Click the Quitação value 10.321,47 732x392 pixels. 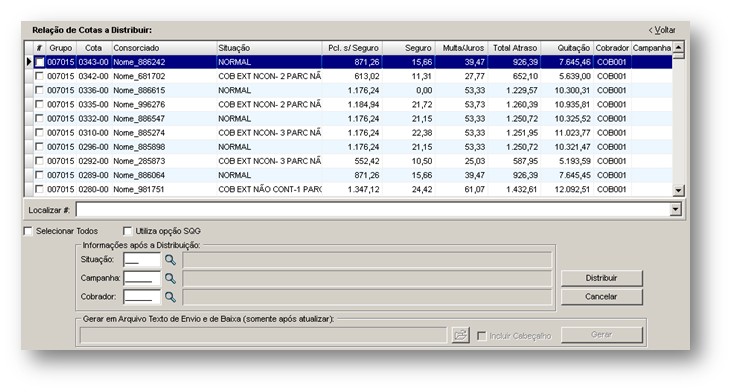pyautogui.click(x=572, y=147)
